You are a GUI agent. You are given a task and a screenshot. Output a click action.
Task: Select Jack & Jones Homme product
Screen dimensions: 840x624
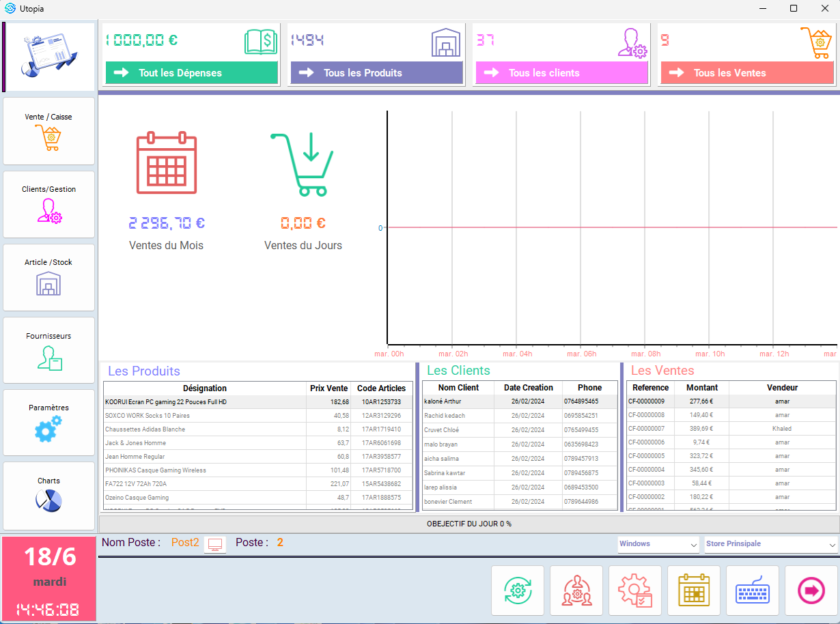(258, 443)
